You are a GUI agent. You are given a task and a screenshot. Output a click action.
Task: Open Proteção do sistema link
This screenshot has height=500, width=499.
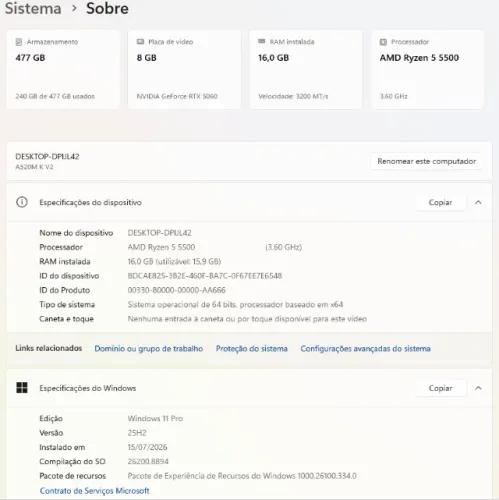252,349
